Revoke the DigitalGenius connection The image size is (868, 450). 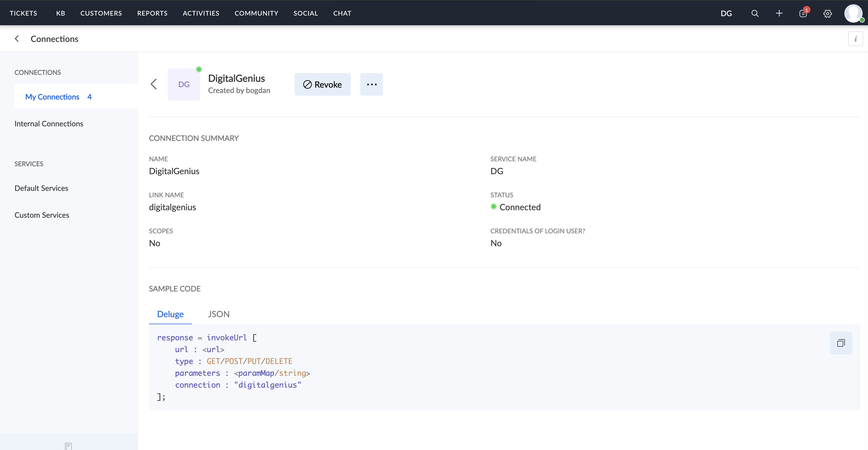click(322, 84)
